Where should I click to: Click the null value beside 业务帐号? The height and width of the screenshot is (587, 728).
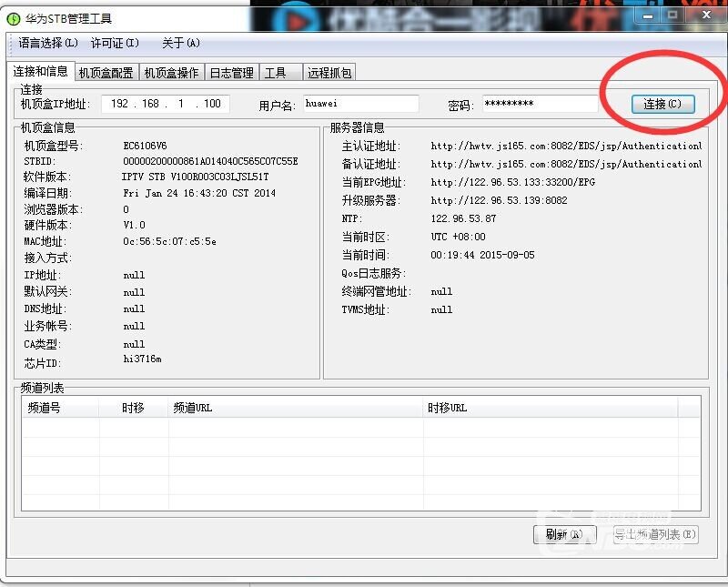[134, 327]
